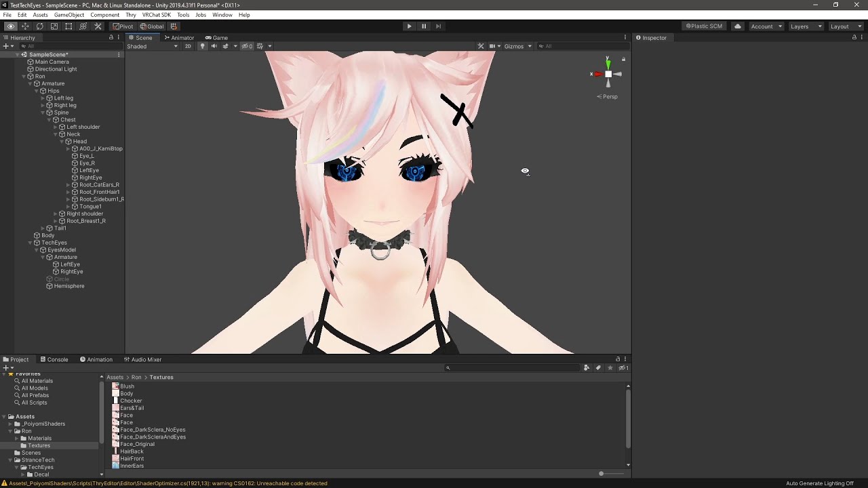Expand Left shoulder in hierarchy
This screenshot has height=488, width=868.
pos(56,127)
